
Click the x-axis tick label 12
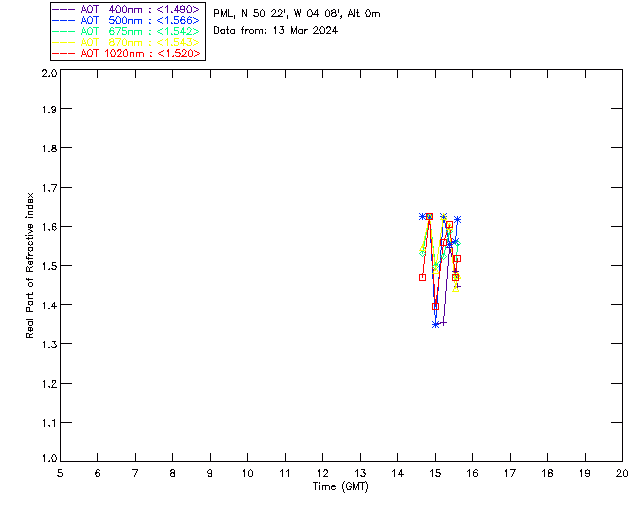322,473
